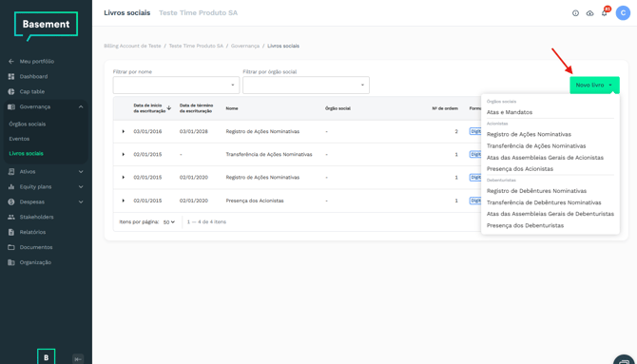The height and width of the screenshot is (364, 637).
Task: Change items per page dropdown 50
Action: coord(169,222)
